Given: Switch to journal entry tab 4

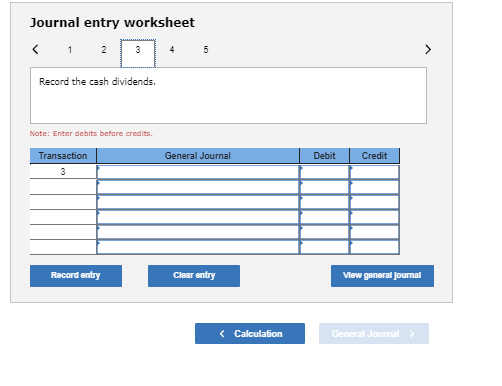Looking at the screenshot, I should pyautogui.click(x=172, y=50).
